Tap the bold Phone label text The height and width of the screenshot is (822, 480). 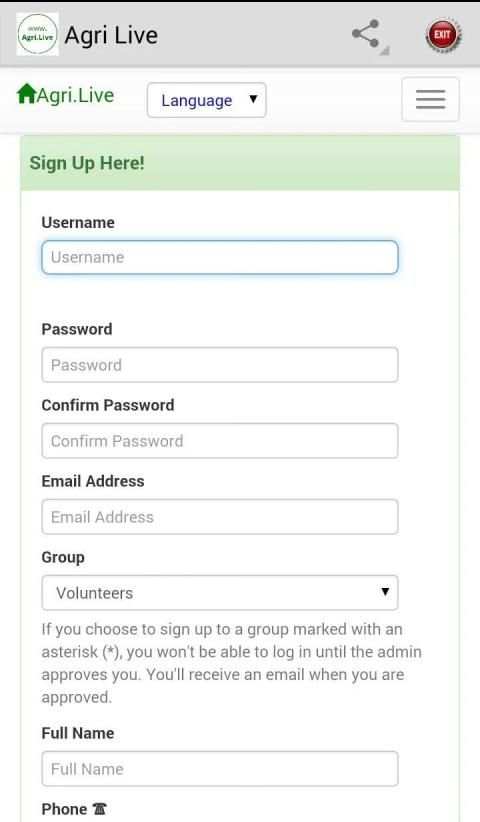point(64,809)
